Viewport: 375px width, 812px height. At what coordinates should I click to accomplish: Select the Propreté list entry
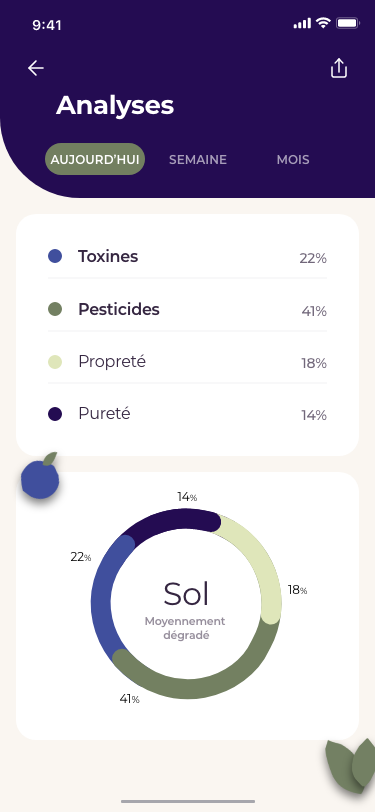pos(188,361)
